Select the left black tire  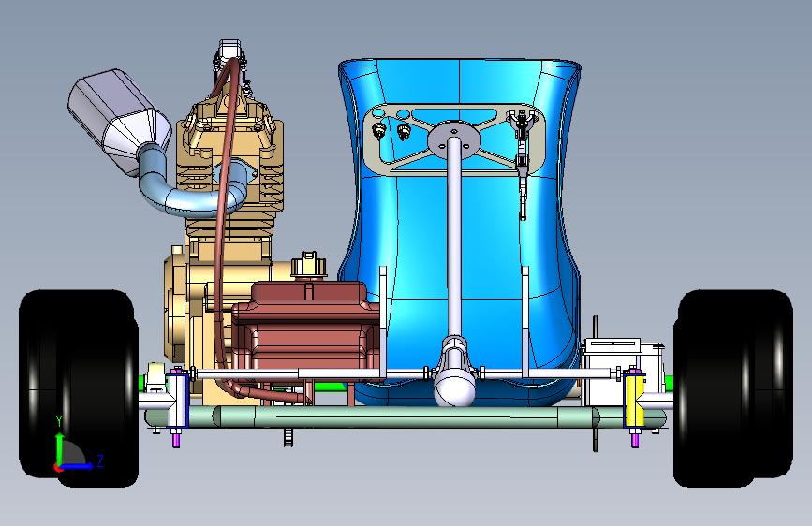click(x=79, y=388)
